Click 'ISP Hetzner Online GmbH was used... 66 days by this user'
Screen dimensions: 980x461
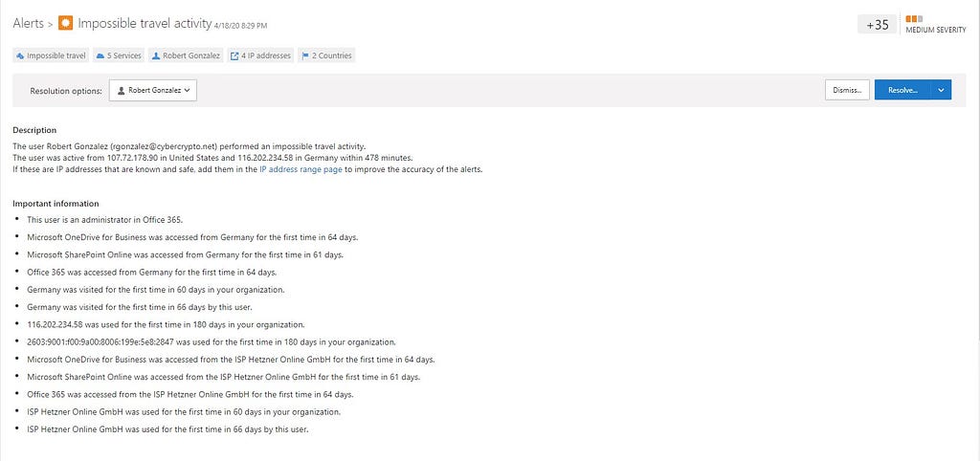167,429
